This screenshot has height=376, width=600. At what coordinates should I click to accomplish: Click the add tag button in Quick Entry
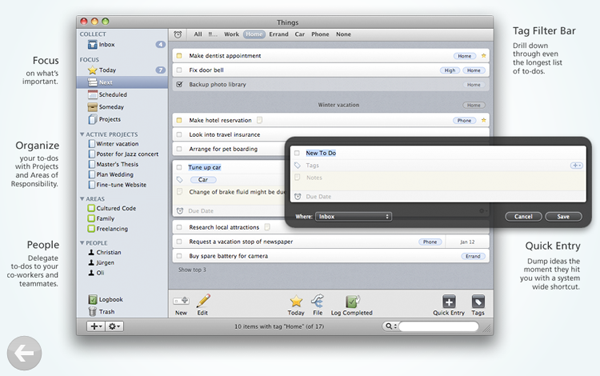576,165
